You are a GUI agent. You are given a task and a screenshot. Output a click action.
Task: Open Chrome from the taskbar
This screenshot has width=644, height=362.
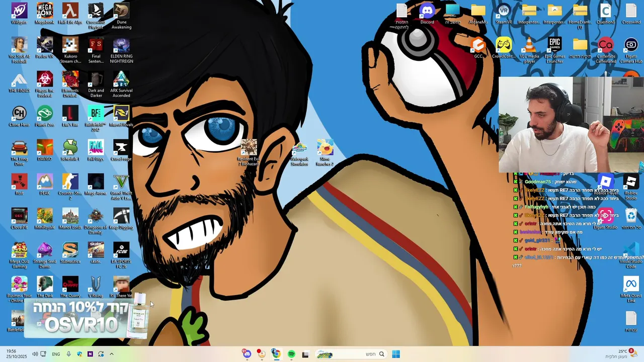[x=276, y=354]
